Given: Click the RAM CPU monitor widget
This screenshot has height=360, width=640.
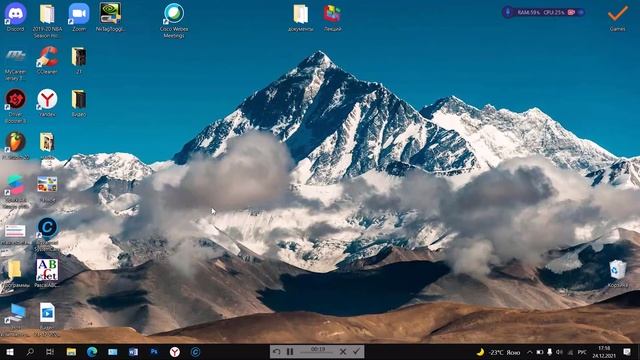Looking at the screenshot, I should click(x=543, y=12).
